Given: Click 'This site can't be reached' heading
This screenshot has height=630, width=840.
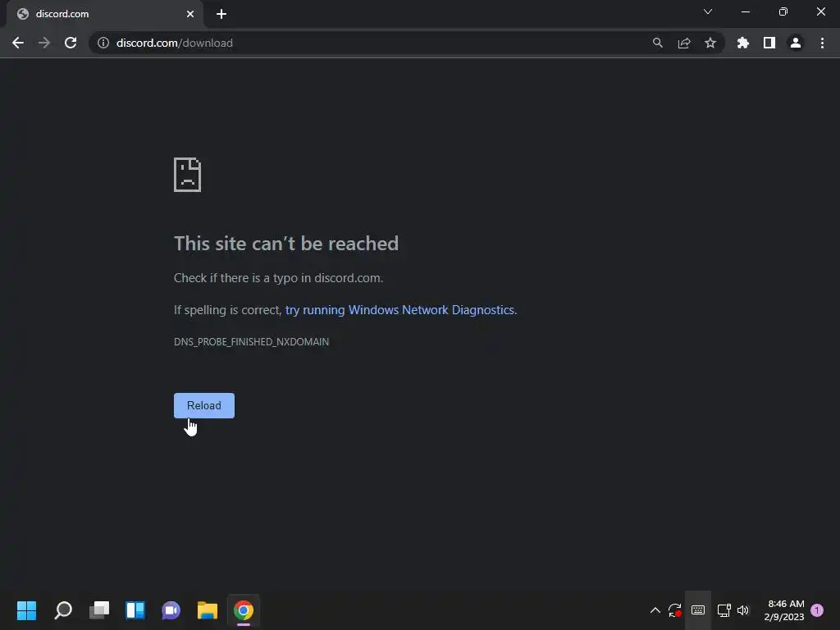Looking at the screenshot, I should coord(286,244).
